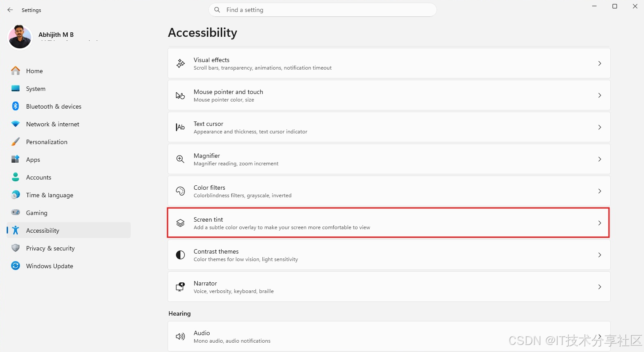Click 'Mono audio, audio notifications' description
Viewport: 644px width, 352px height.
pyautogui.click(x=232, y=341)
